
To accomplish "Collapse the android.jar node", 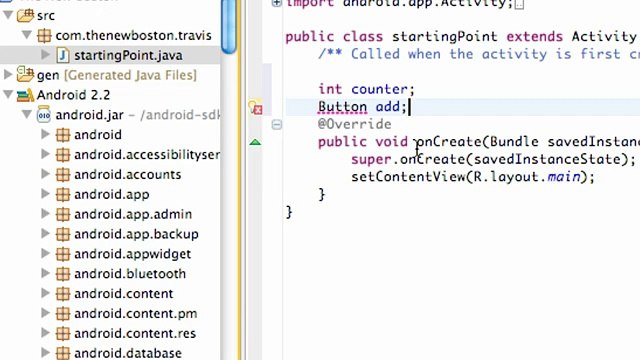I will tap(27, 114).
